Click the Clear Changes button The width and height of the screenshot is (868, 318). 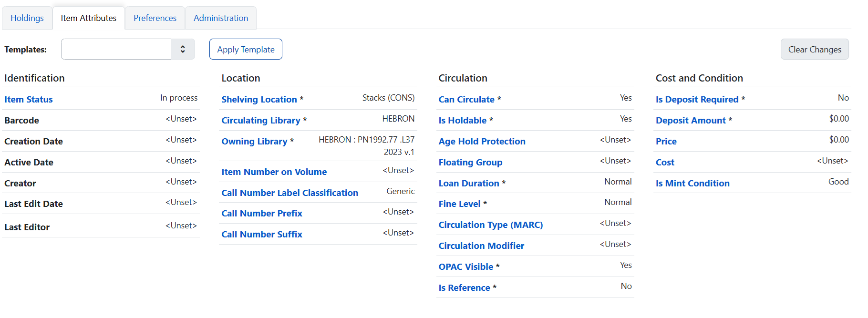coord(814,49)
